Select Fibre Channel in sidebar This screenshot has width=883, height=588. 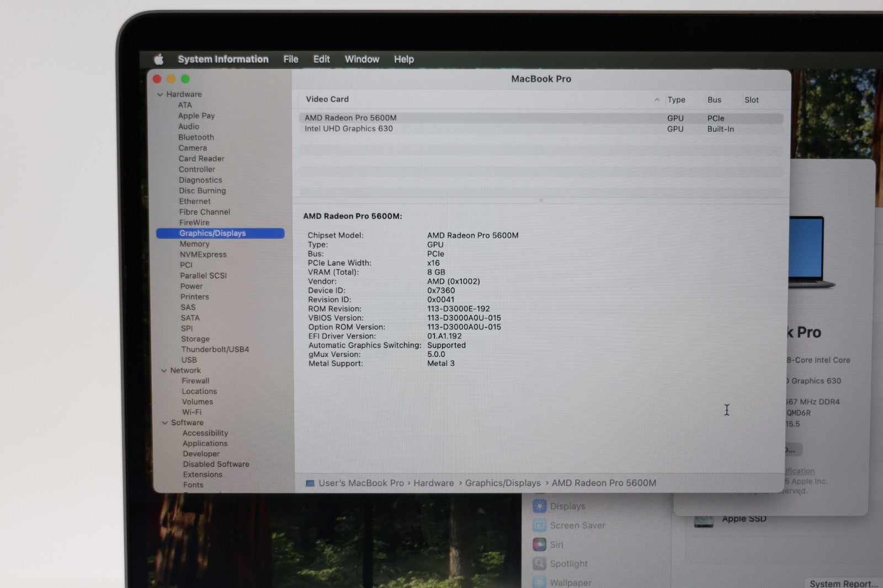[205, 212]
